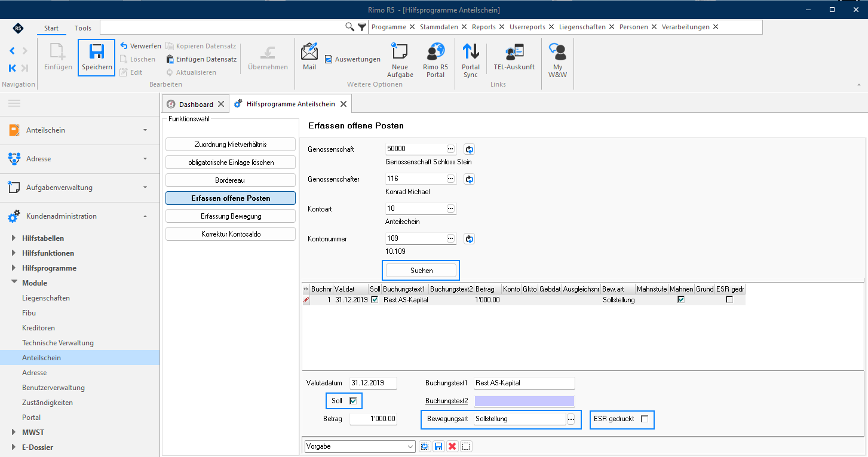Image resolution: width=868 pixels, height=457 pixels.
Task: Click the Auswertungen report icon
Action: [329, 59]
